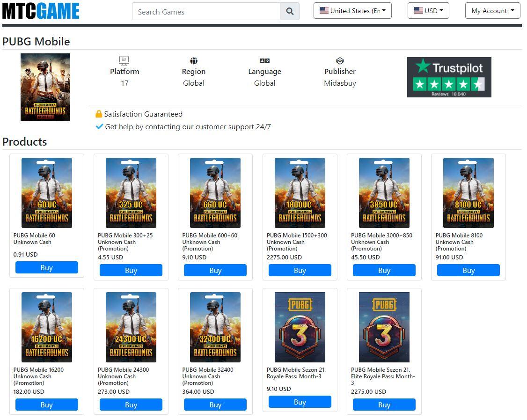Buy the Royale Pass Month-3

[x=300, y=402]
